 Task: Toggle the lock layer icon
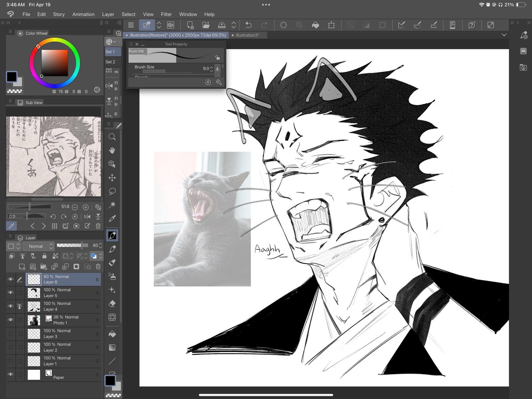(x=44, y=256)
